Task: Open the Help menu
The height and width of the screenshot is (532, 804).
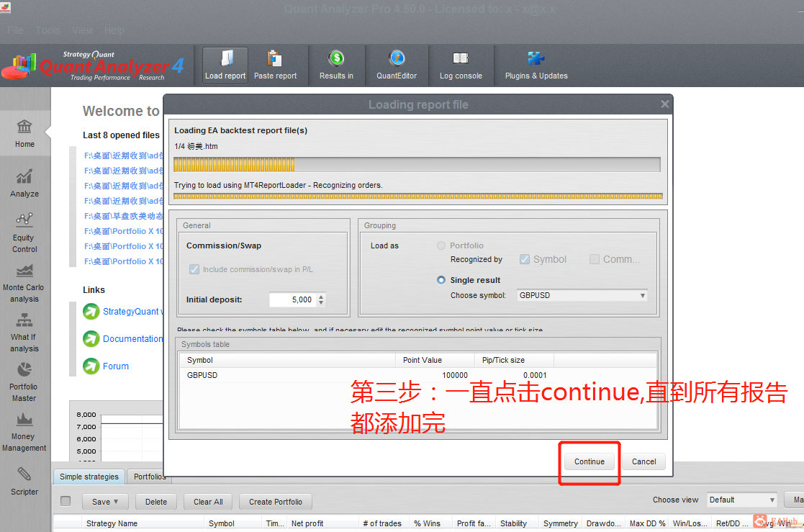Action: pos(114,30)
